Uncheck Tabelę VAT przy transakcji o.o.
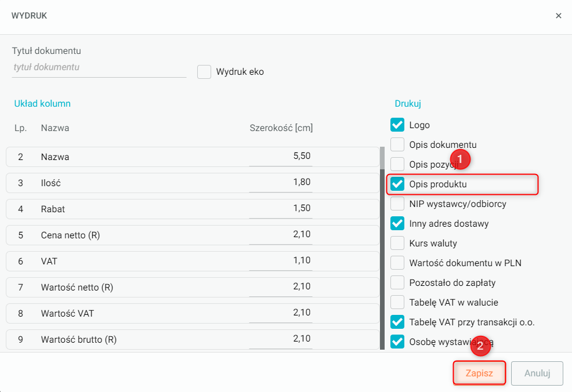The height and width of the screenshot is (392, 572). 397,322
